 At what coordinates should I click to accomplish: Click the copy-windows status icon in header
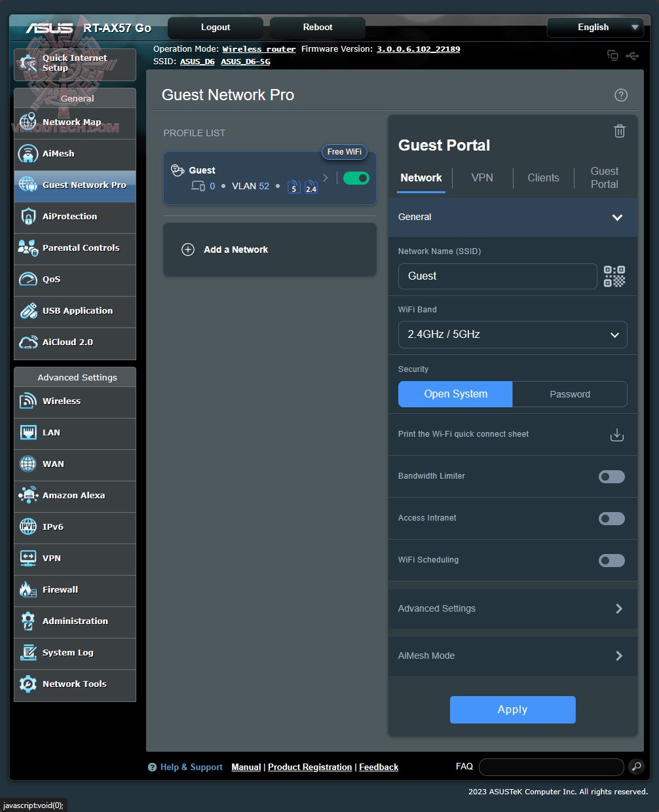[x=612, y=56]
